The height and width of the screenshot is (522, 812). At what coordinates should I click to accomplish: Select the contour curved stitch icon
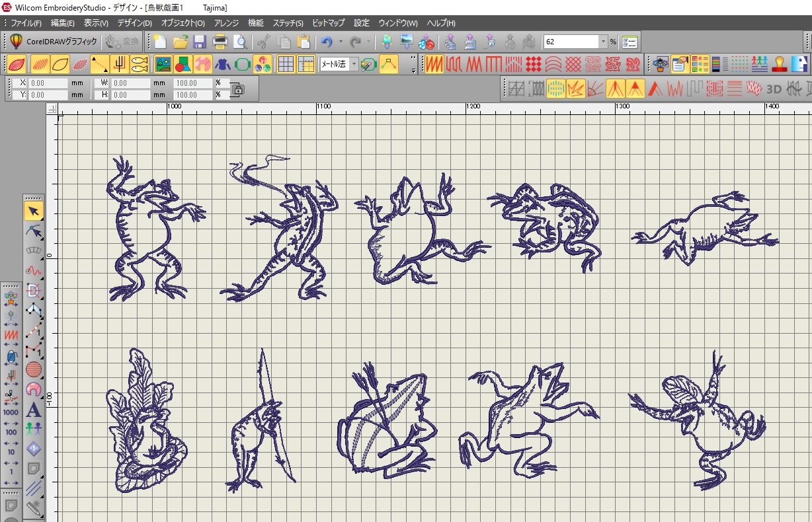pyautogui.click(x=553, y=64)
